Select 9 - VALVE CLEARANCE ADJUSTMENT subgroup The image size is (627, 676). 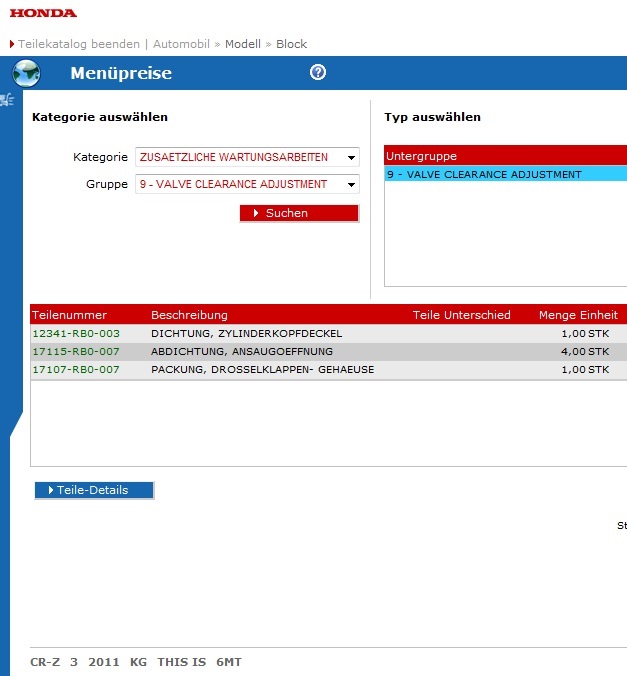[x=484, y=174]
